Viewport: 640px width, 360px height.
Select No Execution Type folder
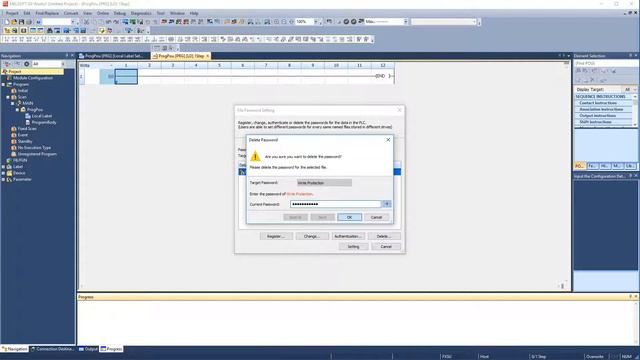pyautogui.click(x=34, y=148)
